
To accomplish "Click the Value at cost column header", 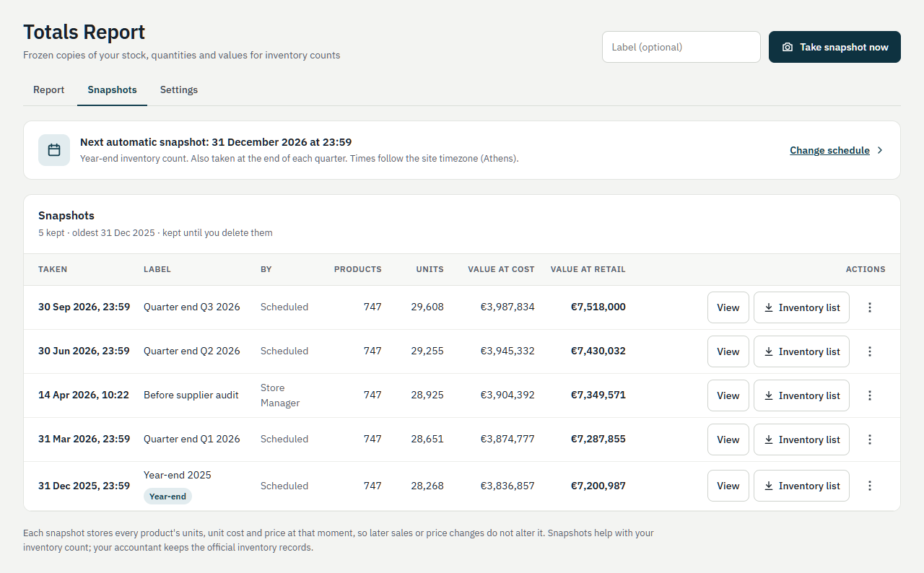I will pos(501,269).
